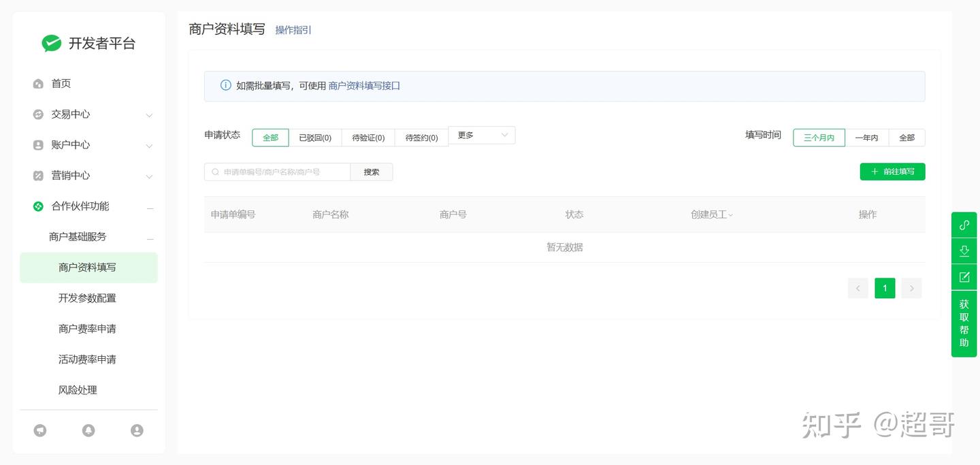Click the 合作伙伴功能 green icon
Image resolution: width=980 pixels, height=465 pixels.
point(38,206)
